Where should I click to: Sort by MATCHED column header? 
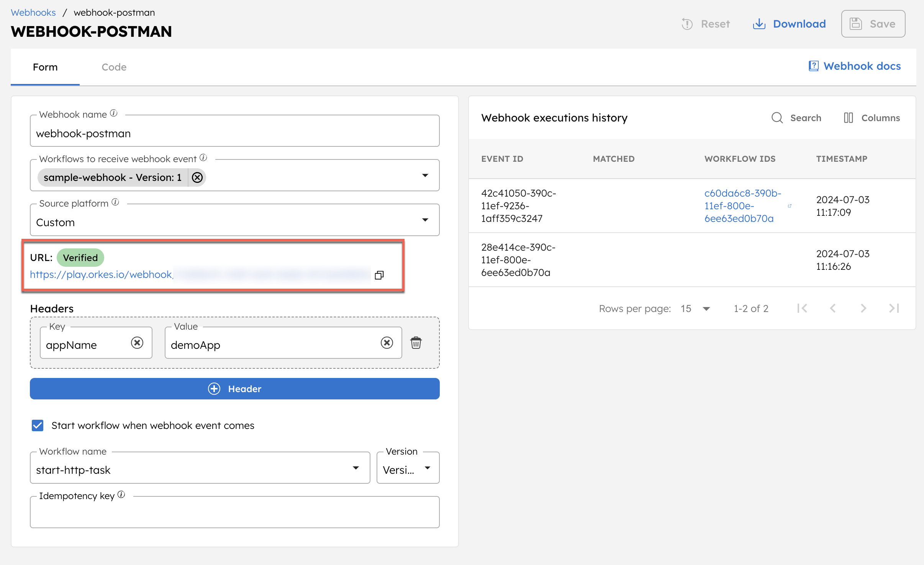614,159
